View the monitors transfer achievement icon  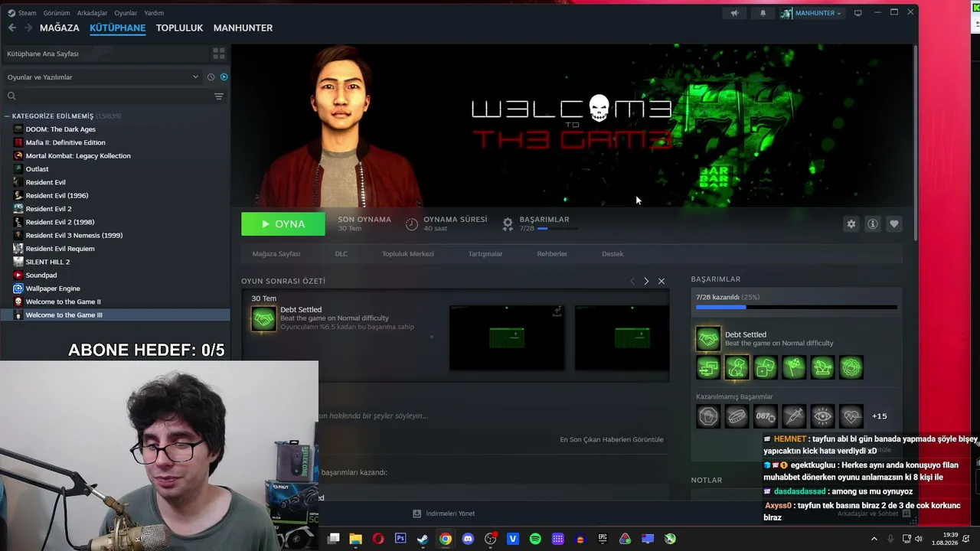(708, 367)
